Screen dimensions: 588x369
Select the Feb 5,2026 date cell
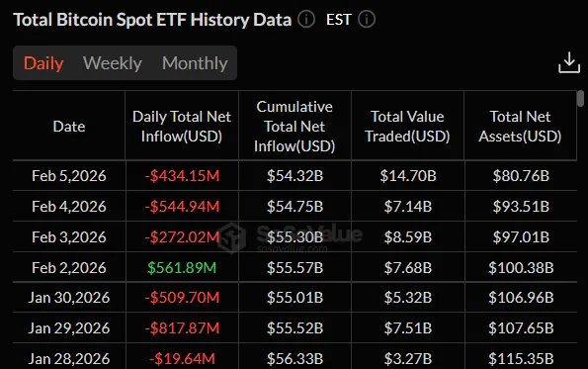(x=69, y=176)
